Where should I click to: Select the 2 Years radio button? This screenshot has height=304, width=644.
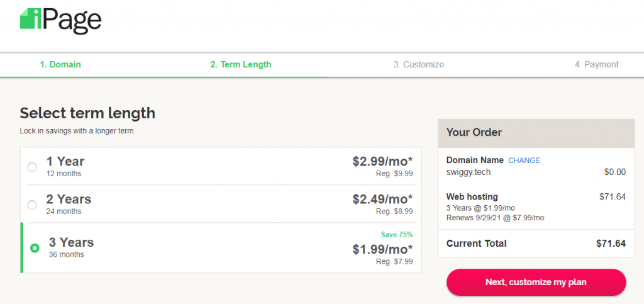click(32, 205)
